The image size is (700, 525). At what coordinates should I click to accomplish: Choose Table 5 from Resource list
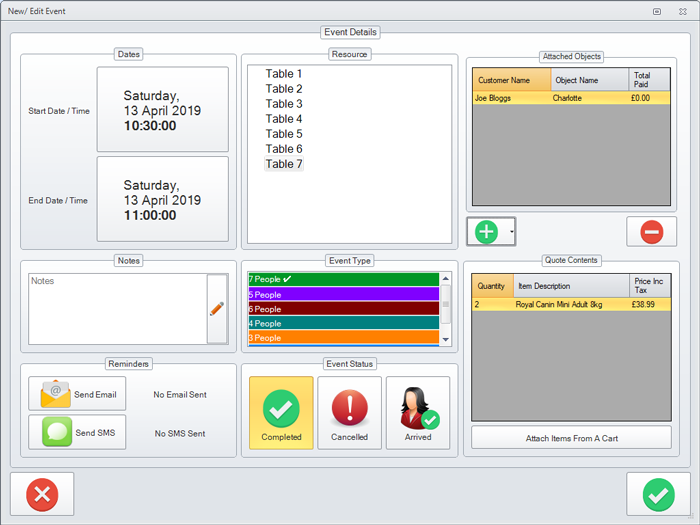(284, 134)
